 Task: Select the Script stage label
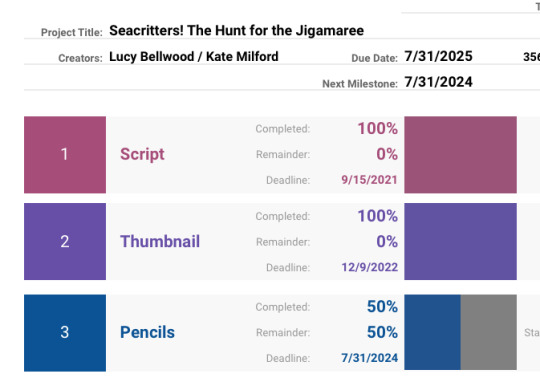pyautogui.click(x=142, y=154)
